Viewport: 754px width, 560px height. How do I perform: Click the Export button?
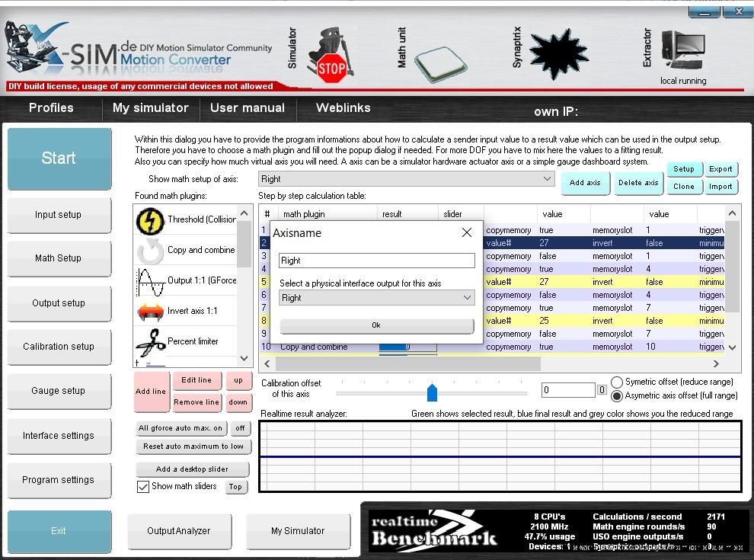pos(720,169)
